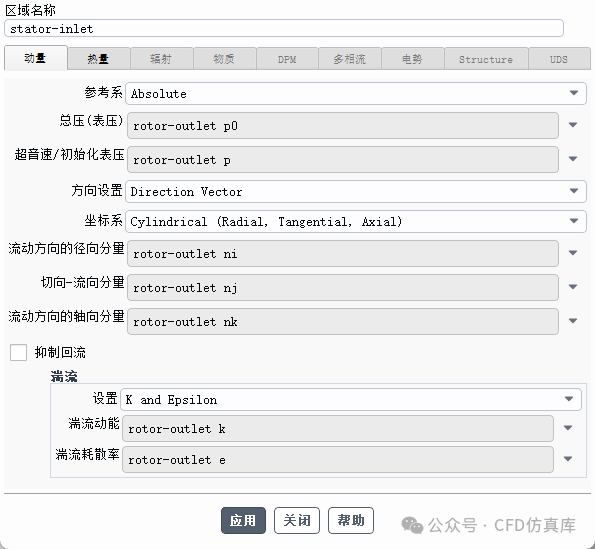Click the 关闭 button

pos(297,520)
